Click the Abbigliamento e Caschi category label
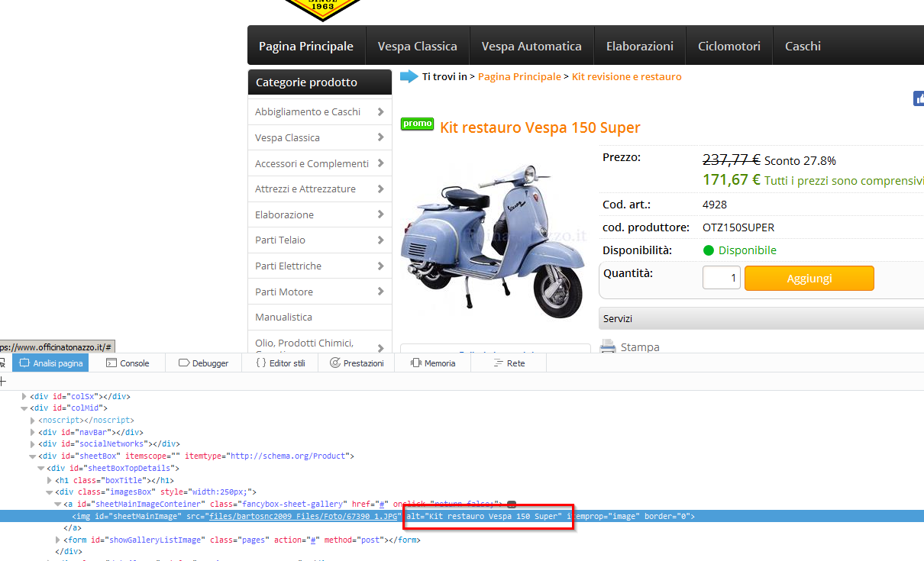The width and height of the screenshot is (924, 561). point(308,111)
